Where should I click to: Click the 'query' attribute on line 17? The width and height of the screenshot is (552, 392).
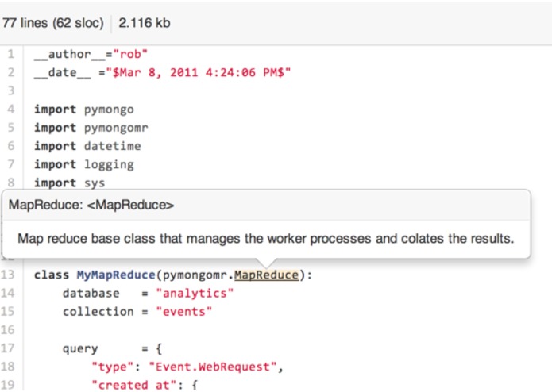pyautogui.click(x=80, y=349)
